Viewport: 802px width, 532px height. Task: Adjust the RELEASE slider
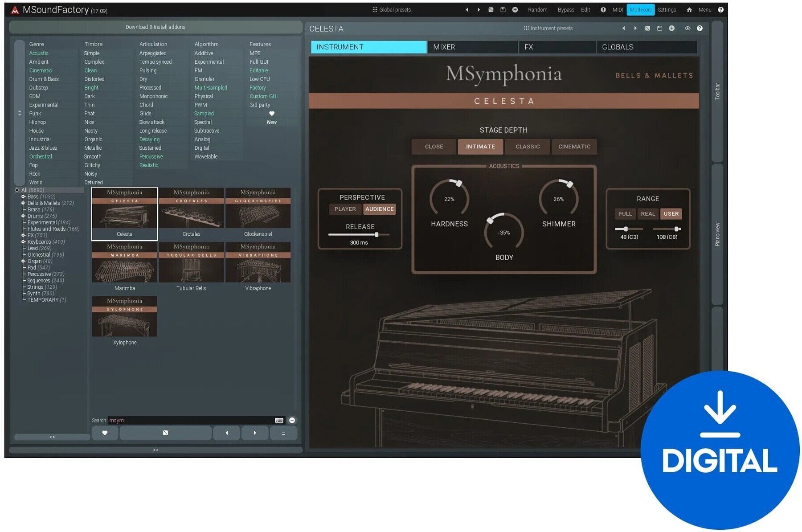(x=359, y=234)
